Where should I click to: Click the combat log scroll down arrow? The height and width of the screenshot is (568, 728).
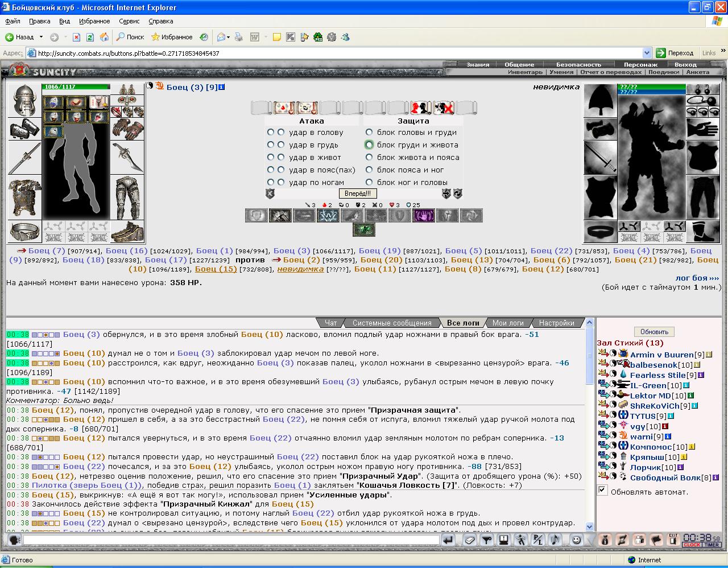(589, 527)
